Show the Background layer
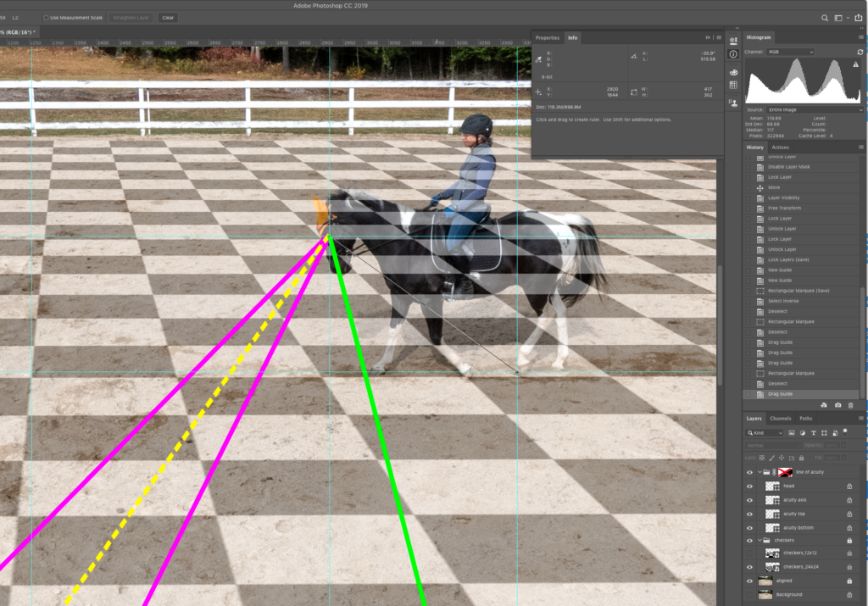Viewport: 868px width, 606px height. tap(750, 595)
